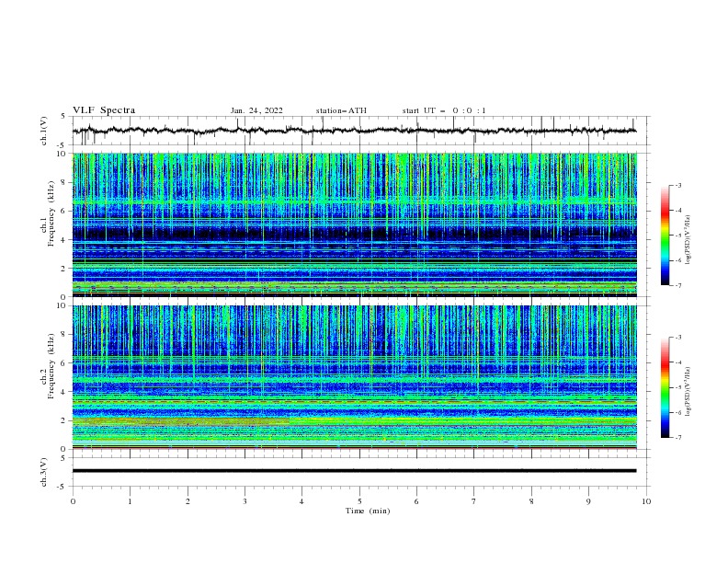Click the "station=ATH" header label

click(341, 110)
